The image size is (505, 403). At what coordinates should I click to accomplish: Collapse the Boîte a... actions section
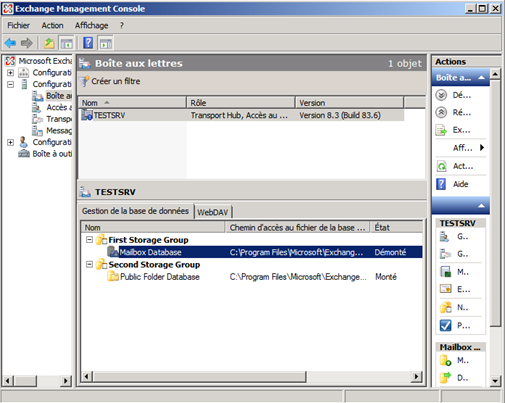pos(481,77)
